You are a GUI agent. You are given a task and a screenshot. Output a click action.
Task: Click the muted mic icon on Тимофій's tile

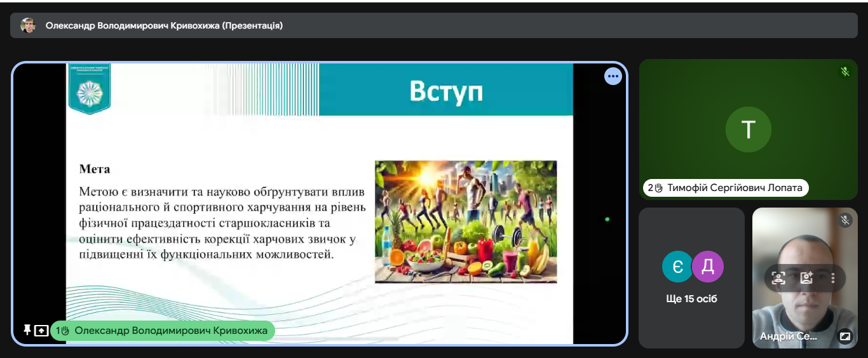844,72
